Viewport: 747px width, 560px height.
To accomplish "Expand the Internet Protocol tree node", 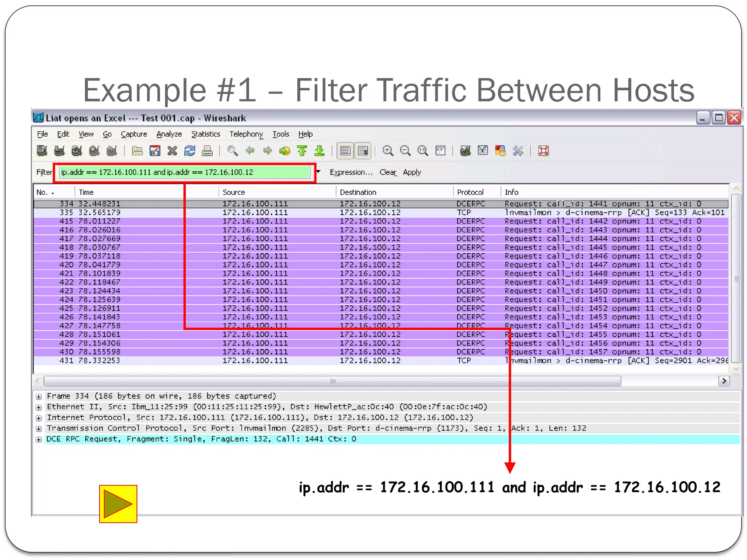I will tap(39, 418).
